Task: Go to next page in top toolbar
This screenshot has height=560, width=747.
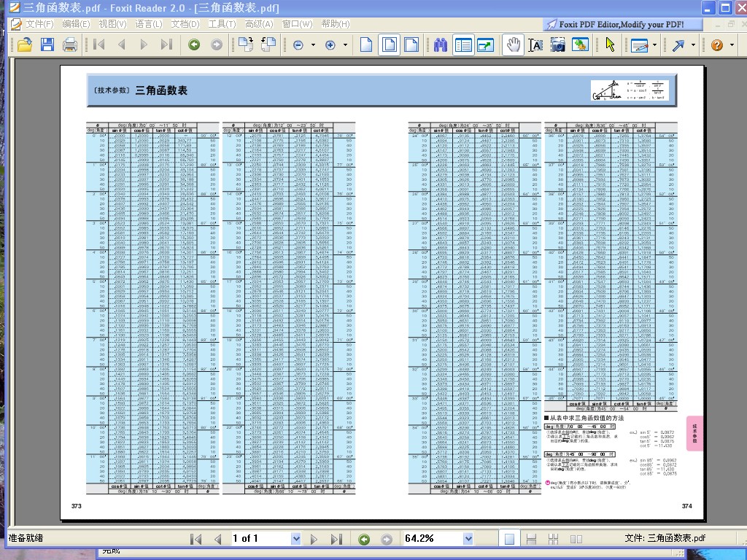Action: (144, 44)
